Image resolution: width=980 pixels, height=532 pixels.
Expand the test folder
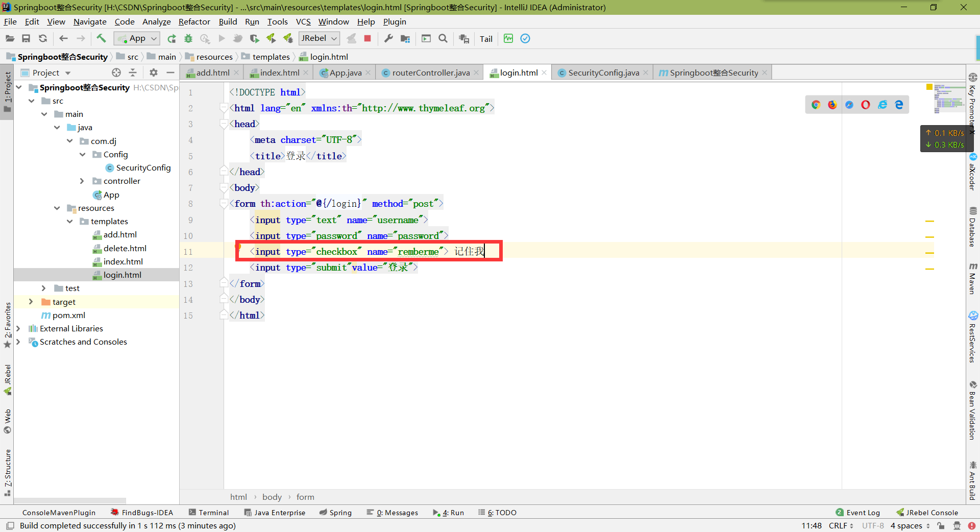44,288
